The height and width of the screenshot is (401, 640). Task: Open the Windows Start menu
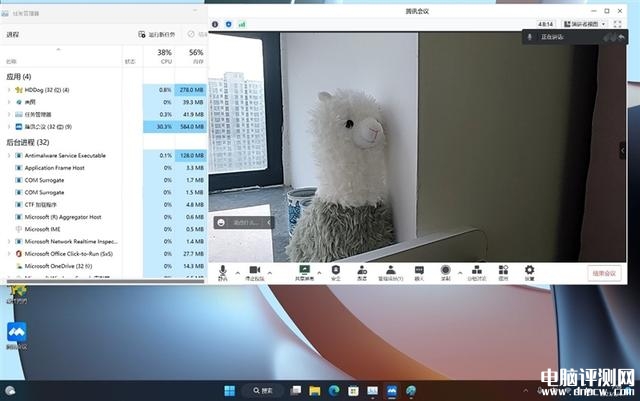coord(230,391)
